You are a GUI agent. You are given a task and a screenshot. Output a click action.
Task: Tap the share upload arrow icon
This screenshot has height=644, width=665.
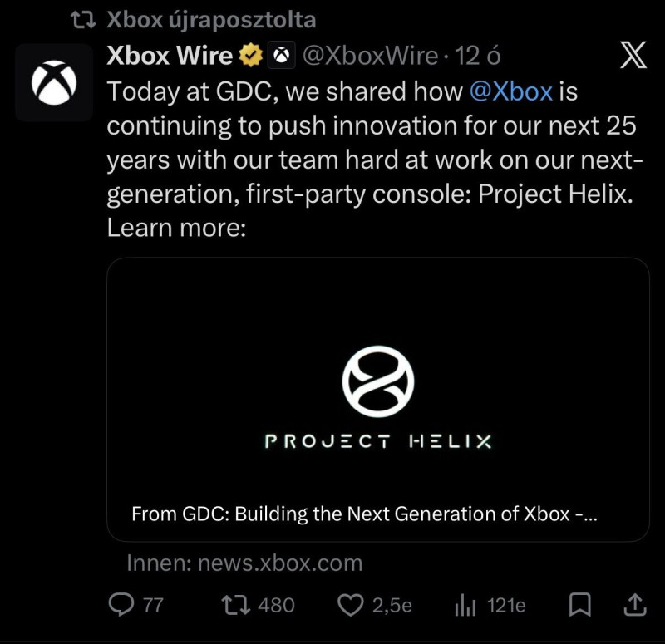point(634,606)
